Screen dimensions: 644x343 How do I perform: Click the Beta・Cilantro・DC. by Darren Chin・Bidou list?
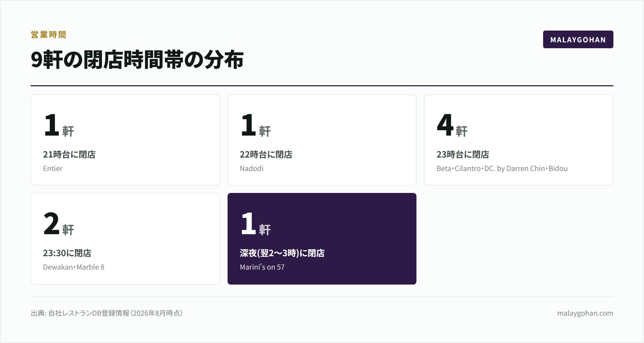click(x=502, y=168)
